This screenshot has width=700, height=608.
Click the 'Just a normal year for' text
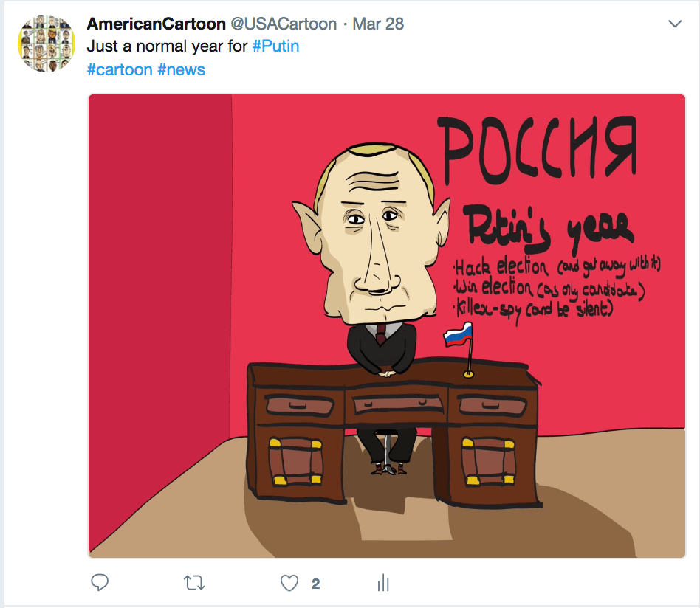click(x=167, y=46)
